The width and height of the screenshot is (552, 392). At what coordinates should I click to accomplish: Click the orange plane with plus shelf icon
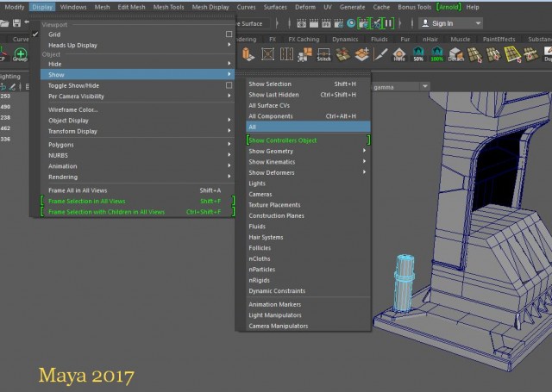click(362, 54)
